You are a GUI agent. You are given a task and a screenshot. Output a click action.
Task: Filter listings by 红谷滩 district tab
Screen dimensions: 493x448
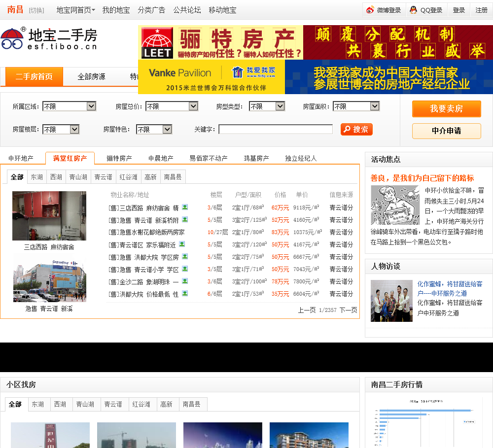pos(129,177)
